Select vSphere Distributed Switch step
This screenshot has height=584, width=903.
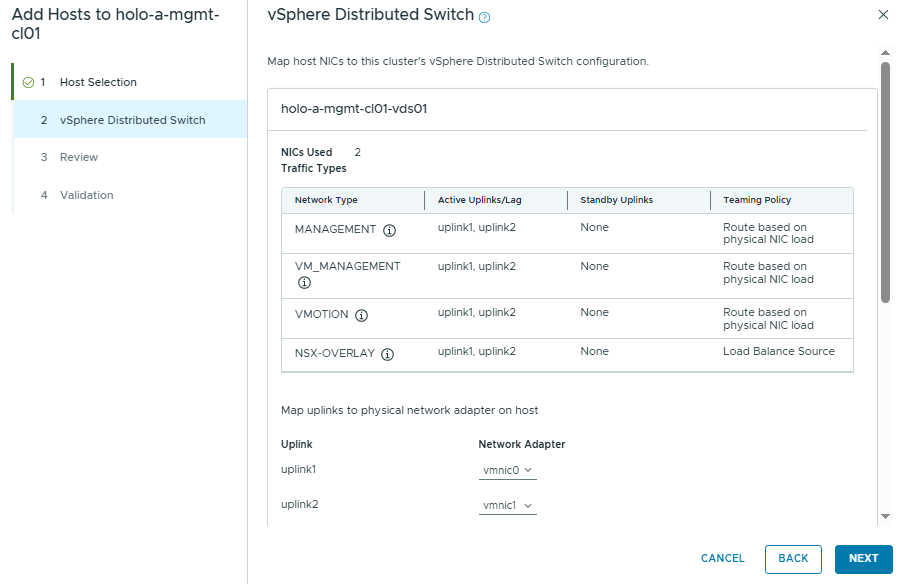(x=132, y=120)
